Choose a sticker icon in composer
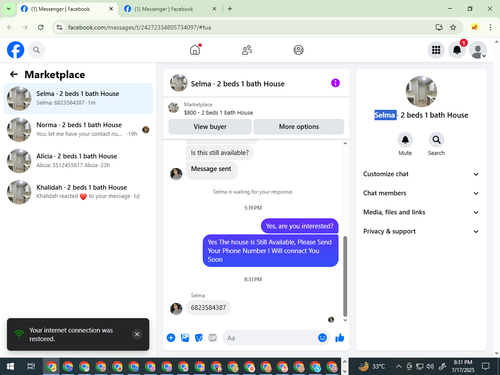The height and width of the screenshot is (375, 500). pos(199,338)
